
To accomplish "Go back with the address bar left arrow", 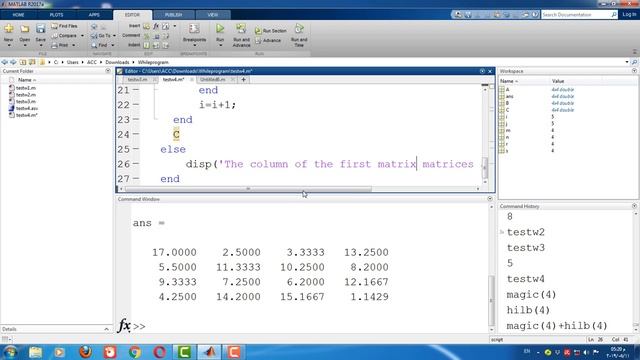I will [x=4, y=62].
